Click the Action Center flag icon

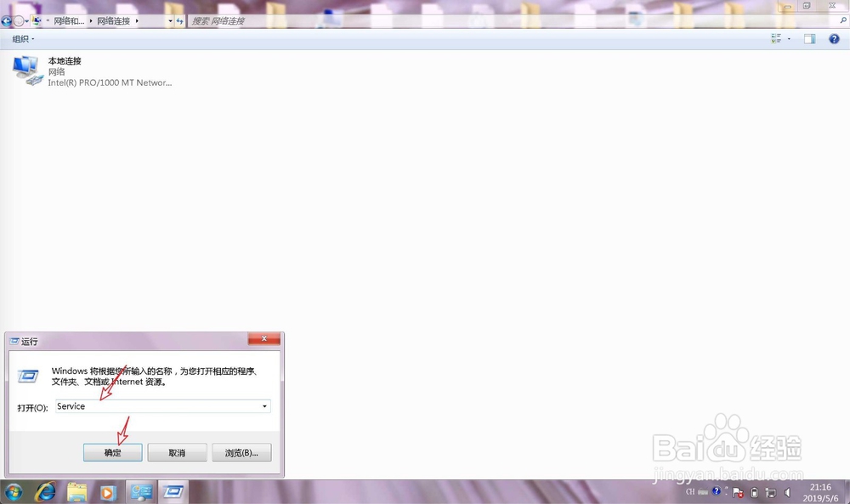737,492
